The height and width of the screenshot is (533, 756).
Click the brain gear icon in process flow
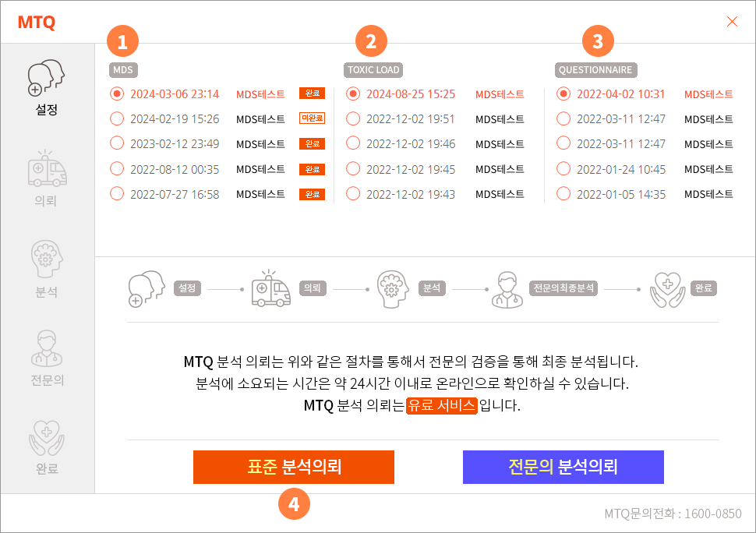(x=394, y=288)
